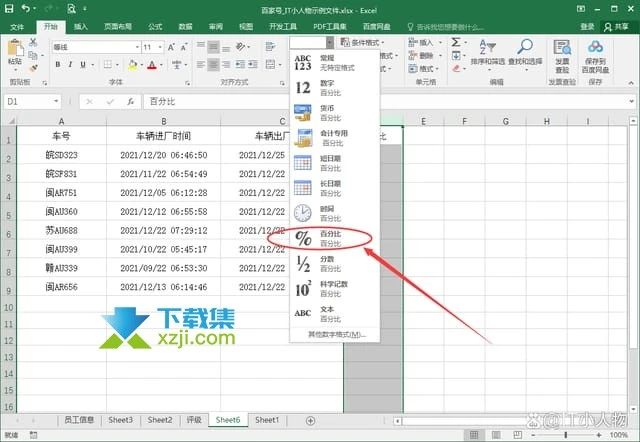
Task: Open the font name dropdown
Action: coord(137,47)
